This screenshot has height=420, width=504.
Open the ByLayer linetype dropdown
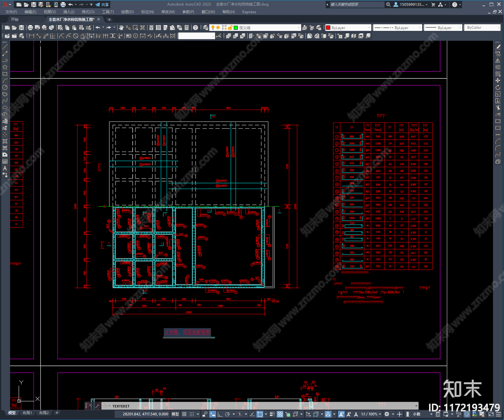coord(397,28)
